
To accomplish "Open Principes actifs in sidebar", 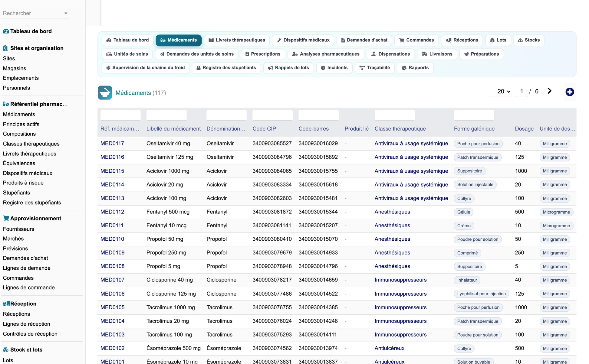I will (21, 124).
